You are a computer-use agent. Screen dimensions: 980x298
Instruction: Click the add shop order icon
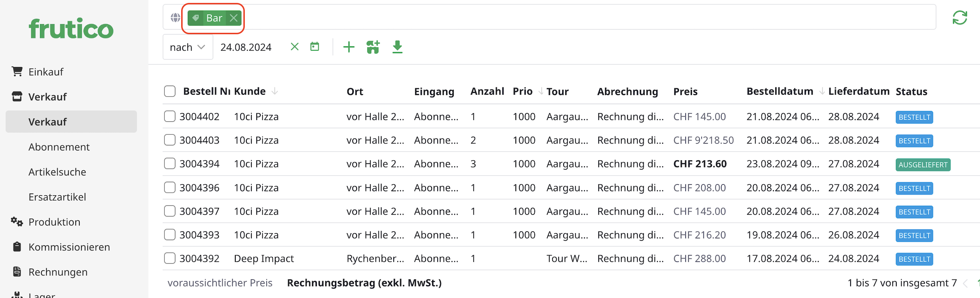pos(373,47)
